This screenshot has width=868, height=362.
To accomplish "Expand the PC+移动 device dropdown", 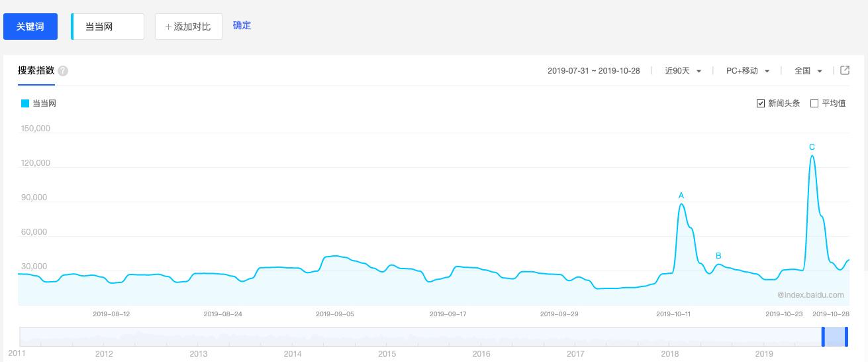I will [x=747, y=71].
